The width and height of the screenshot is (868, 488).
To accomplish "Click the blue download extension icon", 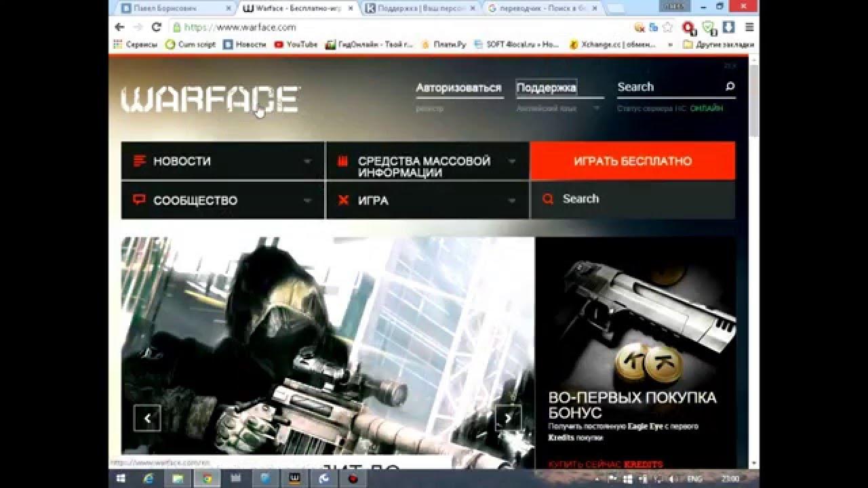I will click(728, 27).
